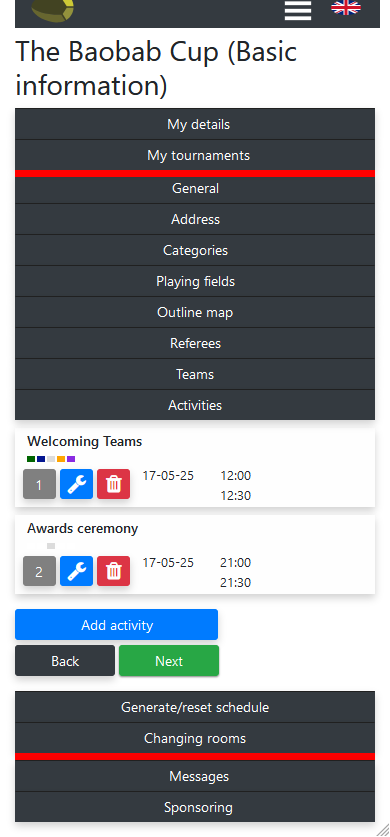Select the Categories menu entry
Viewport: 390px width, 837px height.
click(x=195, y=250)
